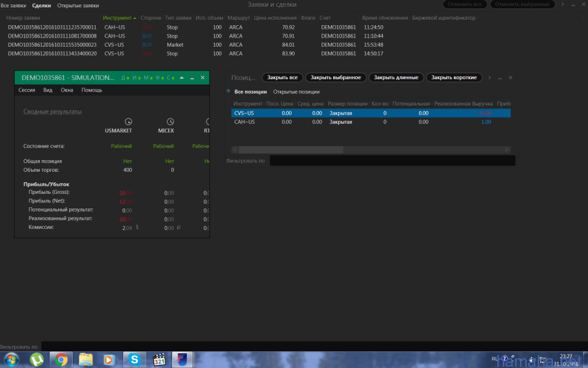
Task: Open the Сессия menu
Action: (x=26, y=90)
